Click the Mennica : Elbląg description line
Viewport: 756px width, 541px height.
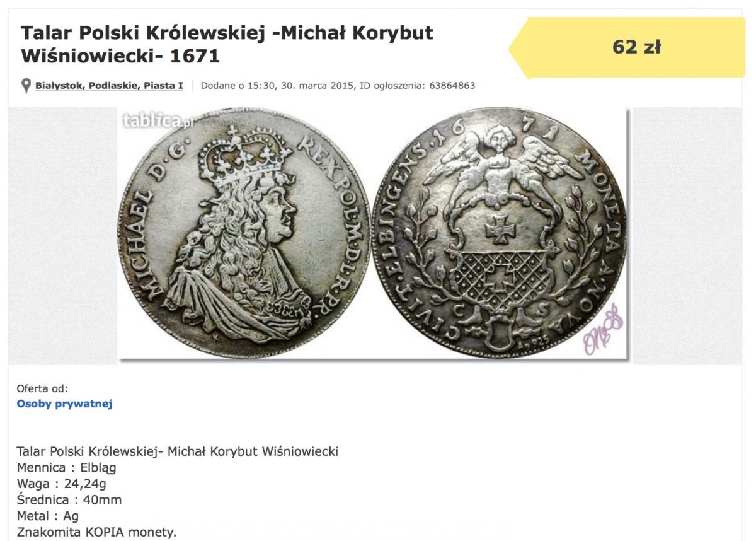tap(66, 468)
